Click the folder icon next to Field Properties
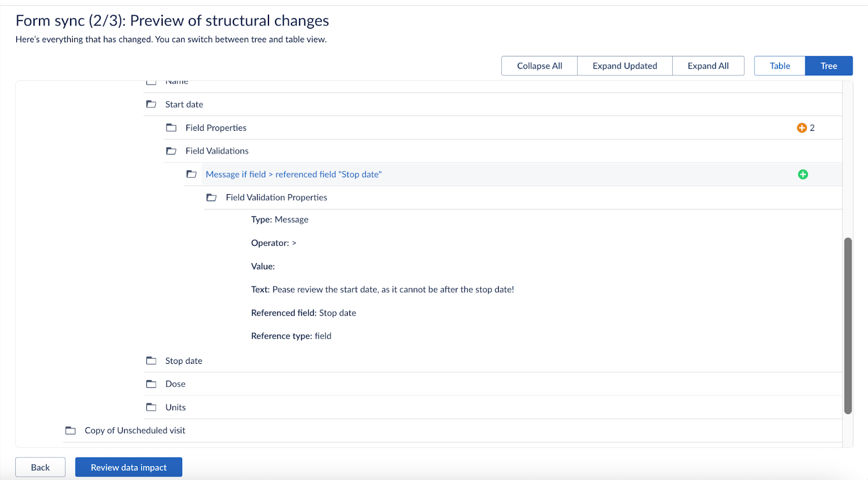Screen dimensions: 868x480 [x=171, y=127]
